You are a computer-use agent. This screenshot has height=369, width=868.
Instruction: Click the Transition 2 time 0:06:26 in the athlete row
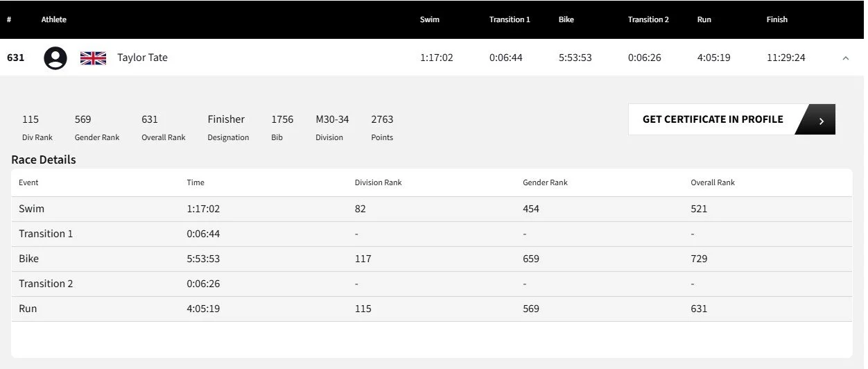tap(645, 58)
